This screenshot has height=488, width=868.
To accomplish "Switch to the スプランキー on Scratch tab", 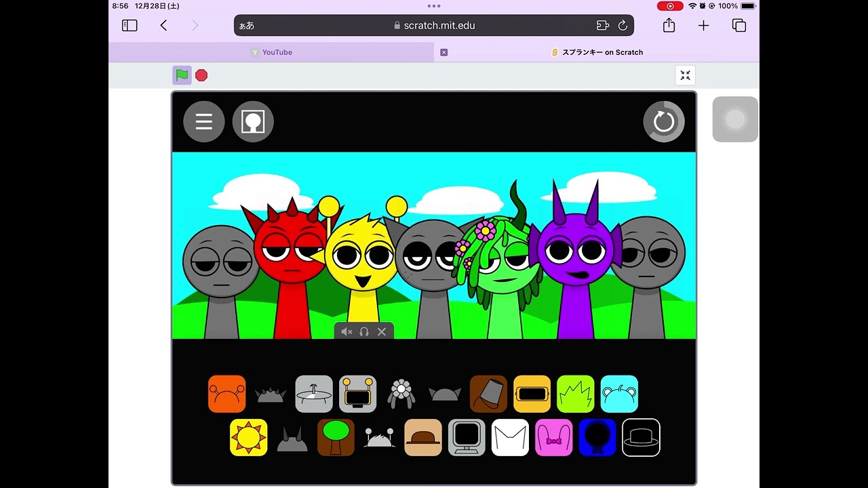I will click(x=597, y=52).
